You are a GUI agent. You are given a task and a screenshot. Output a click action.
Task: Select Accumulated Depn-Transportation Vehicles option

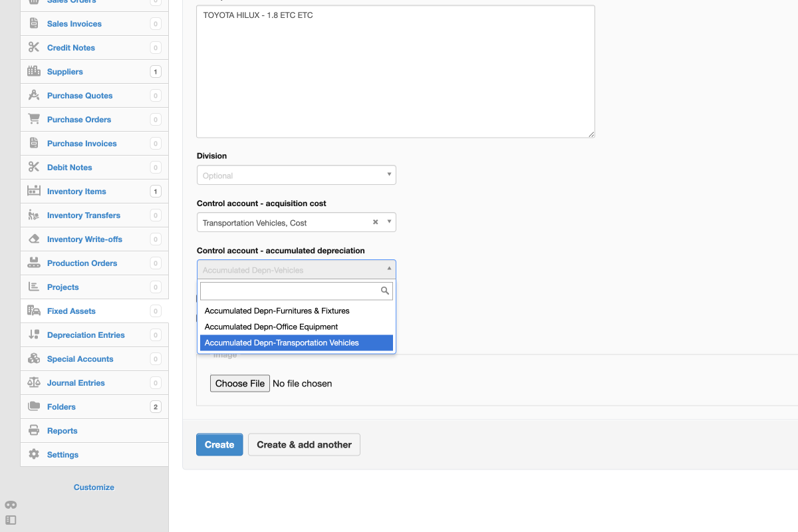click(297, 343)
